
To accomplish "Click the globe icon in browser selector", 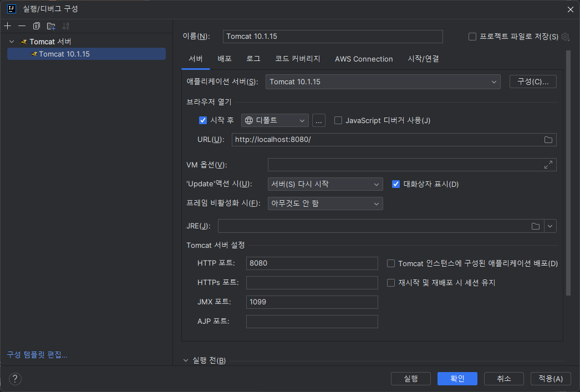I will [x=249, y=120].
